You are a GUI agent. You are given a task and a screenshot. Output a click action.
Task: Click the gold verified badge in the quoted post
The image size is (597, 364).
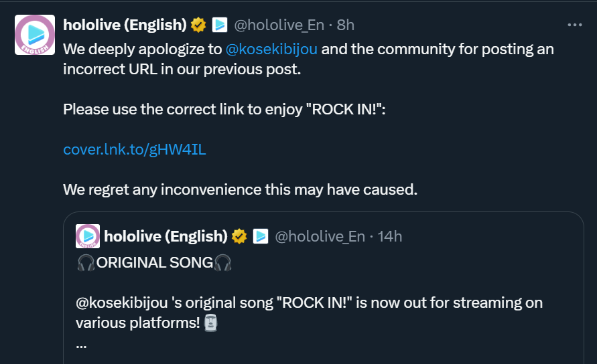[x=240, y=236]
